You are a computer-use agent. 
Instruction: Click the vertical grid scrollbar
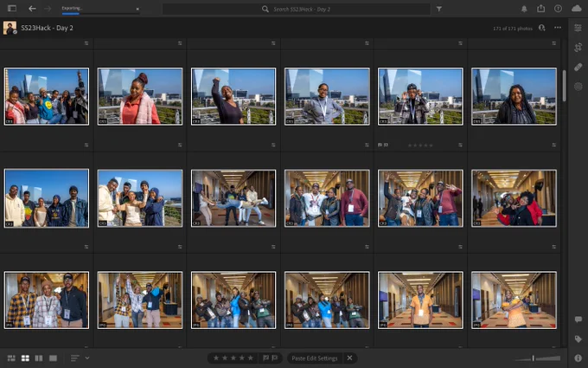pos(564,86)
